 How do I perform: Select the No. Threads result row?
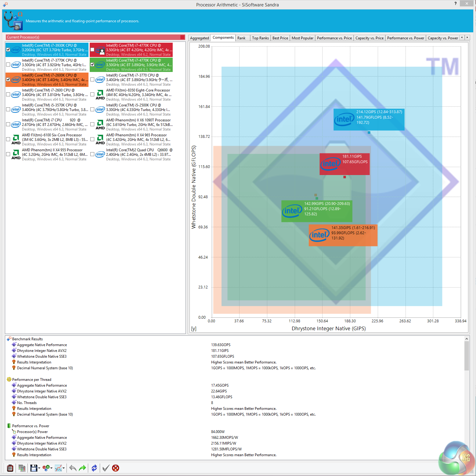coord(27,403)
